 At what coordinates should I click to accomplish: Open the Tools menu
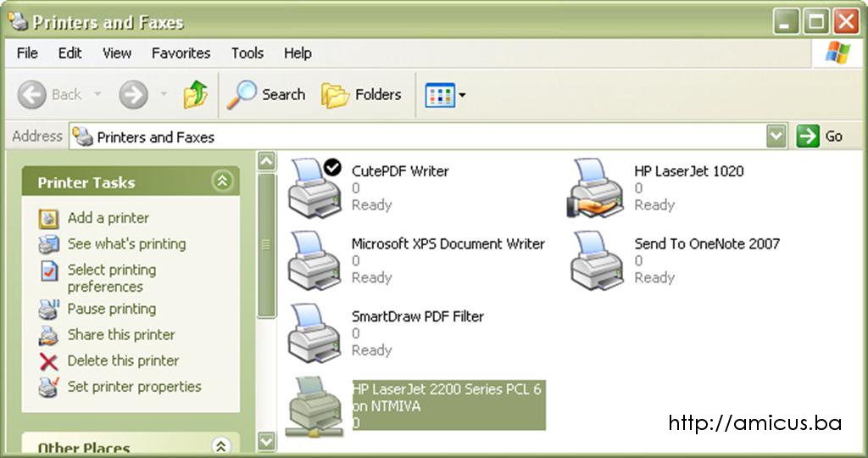pos(247,53)
